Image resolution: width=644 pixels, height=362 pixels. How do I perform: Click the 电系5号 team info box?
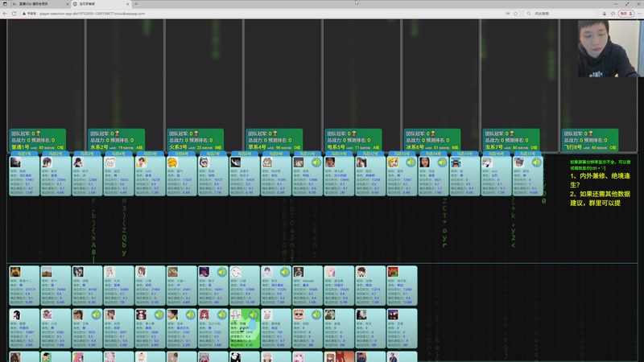353,140
